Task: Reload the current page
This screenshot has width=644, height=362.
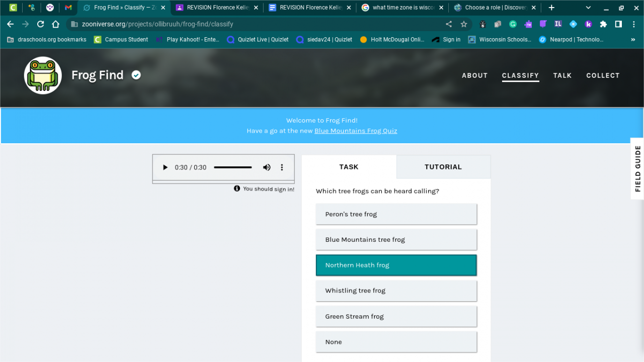Action: pos(41,24)
